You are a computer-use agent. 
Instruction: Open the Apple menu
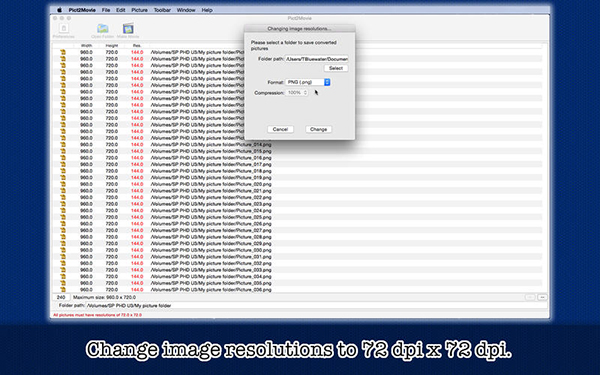[x=59, y=10]
